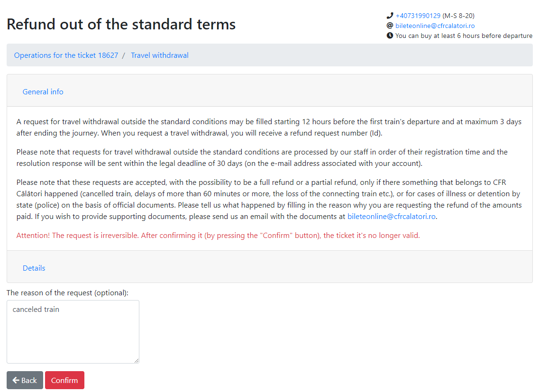Screen dimensions: 539x392
Task: Expand the Details section header
Action: click(x=34, y=268)
